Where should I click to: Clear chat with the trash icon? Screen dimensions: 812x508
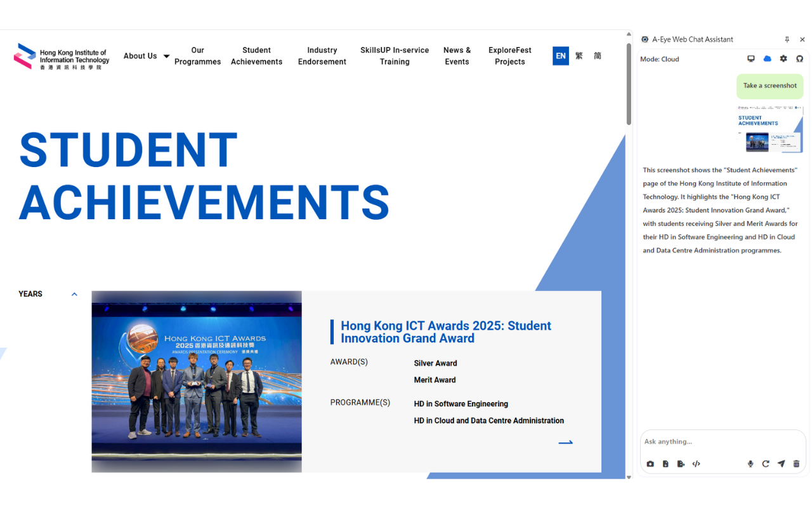point(796,464)
